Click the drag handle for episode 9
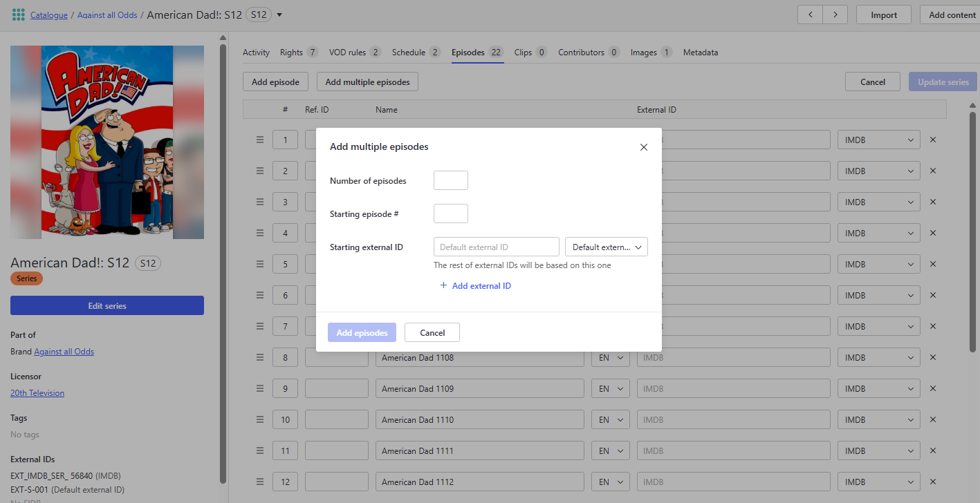This screenshot has height=503, width=980. (x=260, y=388)
